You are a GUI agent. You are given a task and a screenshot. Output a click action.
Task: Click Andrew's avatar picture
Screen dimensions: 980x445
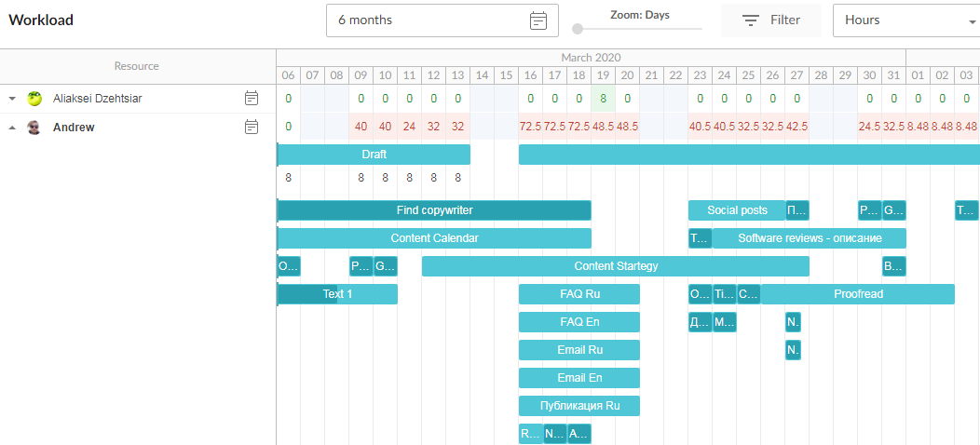pos(34,128)
